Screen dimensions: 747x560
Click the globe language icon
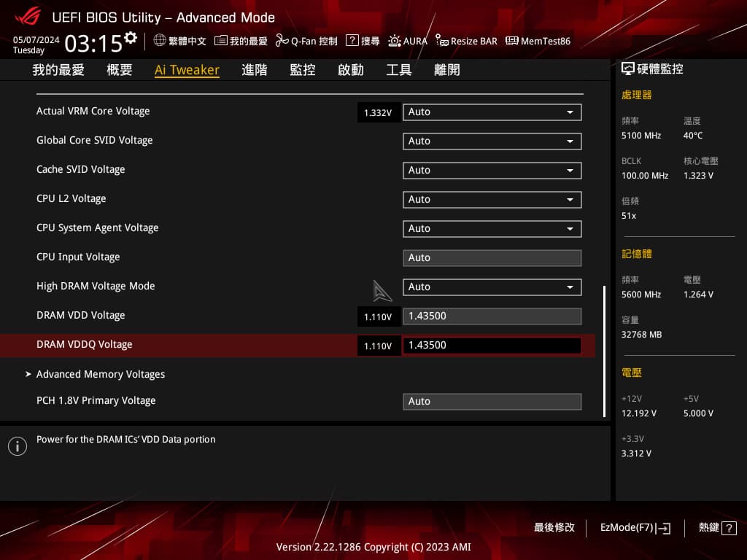160,41
